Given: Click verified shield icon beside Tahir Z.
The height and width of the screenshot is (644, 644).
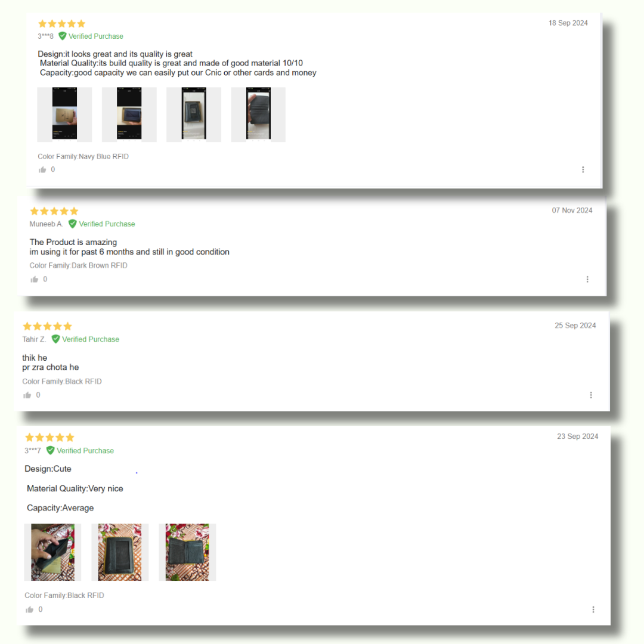Looking at the screenshot, I should click(56, 339).
